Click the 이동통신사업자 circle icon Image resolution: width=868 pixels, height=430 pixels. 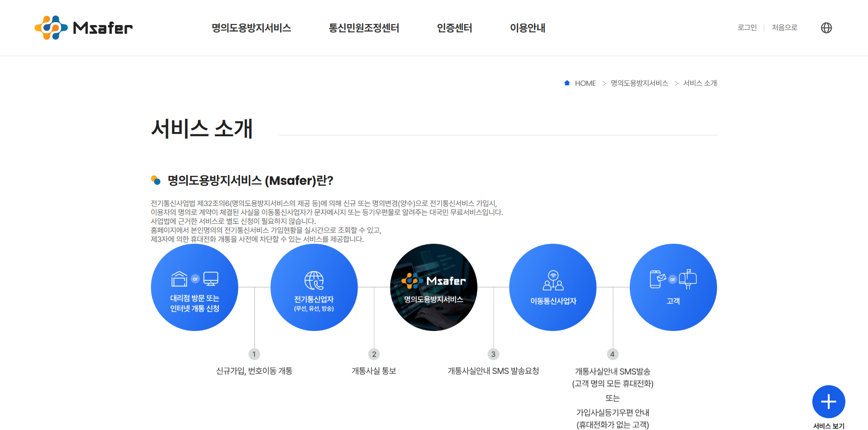coord(552,287)
